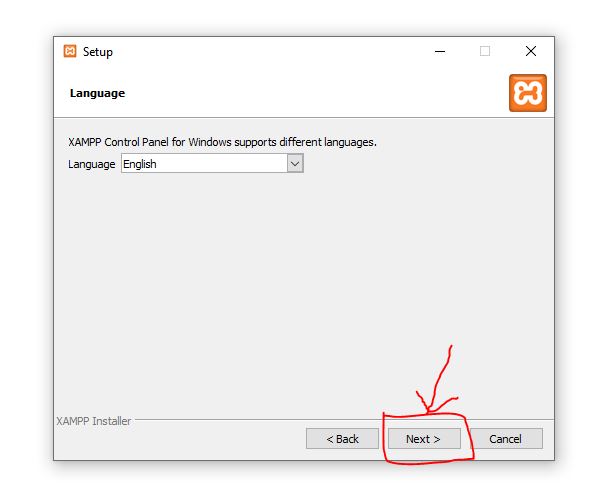Click the greyed-out maximize button
595x501 pixels.
pyautogui.click(x=485, y=51)
